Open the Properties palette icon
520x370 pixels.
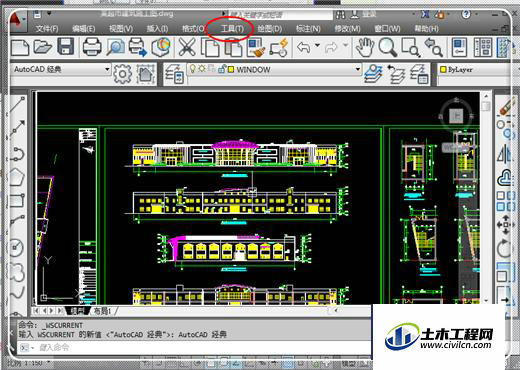pos(459,47)
